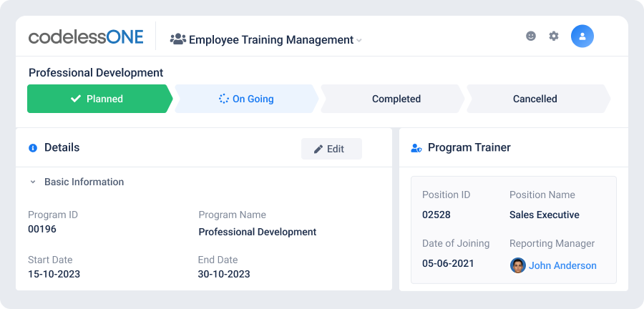
Task: Open the settings gear icon
Action: tap(554, 36)
